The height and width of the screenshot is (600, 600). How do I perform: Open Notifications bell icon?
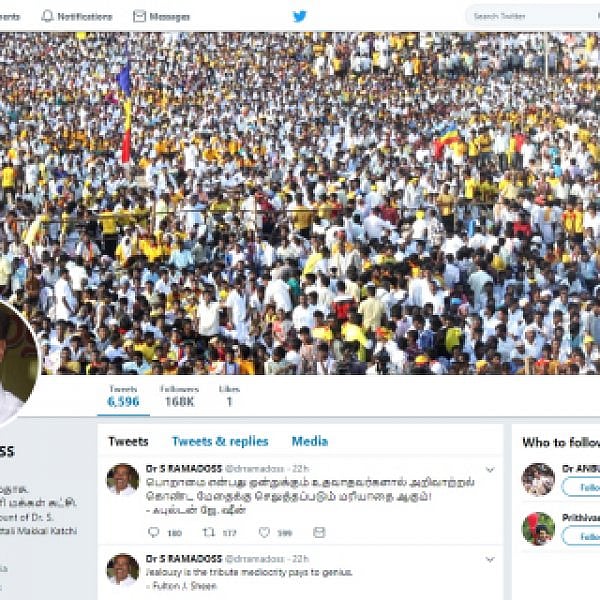point(47,16)
